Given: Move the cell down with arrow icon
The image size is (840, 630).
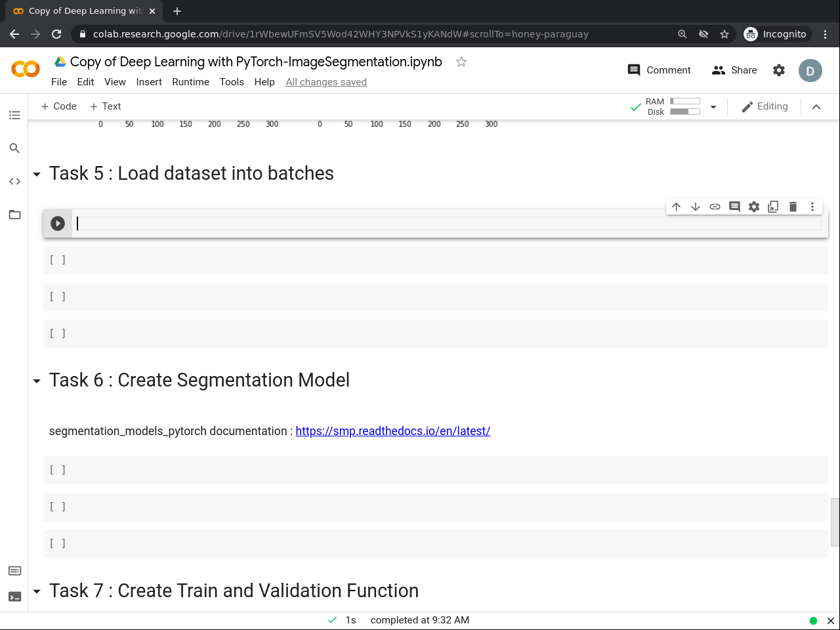Looking at the screenshot, I should tap(696, 207).
